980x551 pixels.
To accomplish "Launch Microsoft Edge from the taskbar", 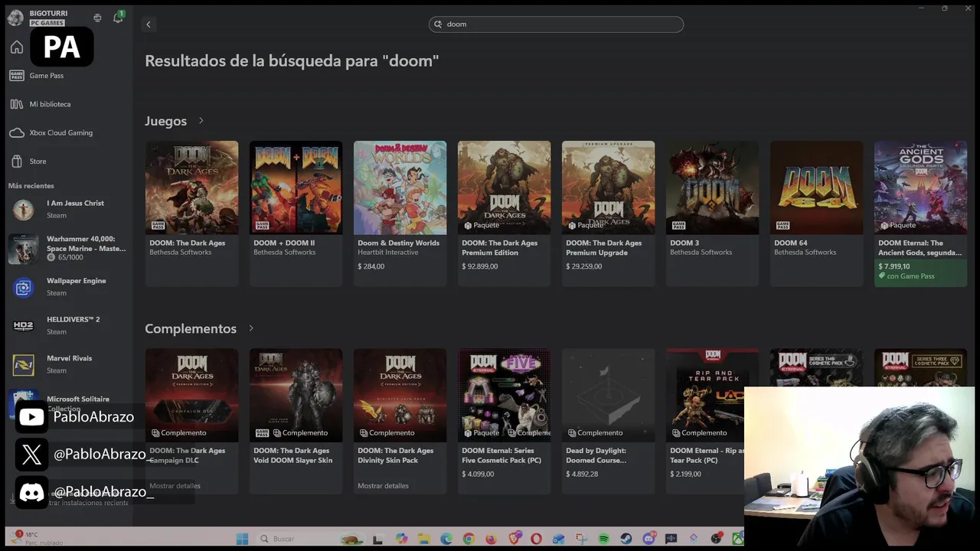I will (446, 539).
